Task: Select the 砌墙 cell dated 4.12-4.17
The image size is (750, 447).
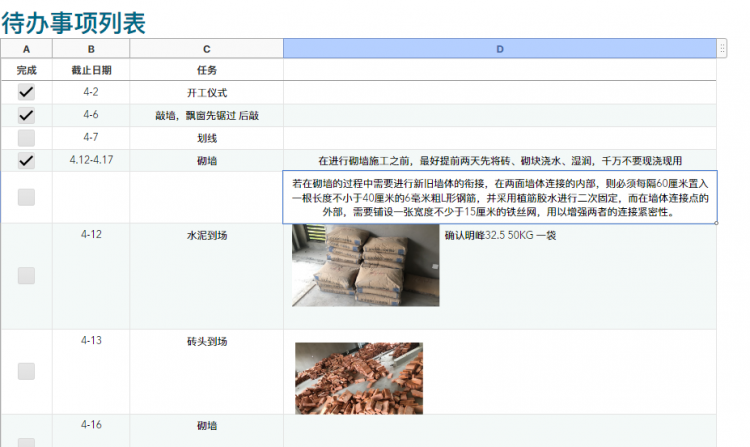Action: pos(207,161)
